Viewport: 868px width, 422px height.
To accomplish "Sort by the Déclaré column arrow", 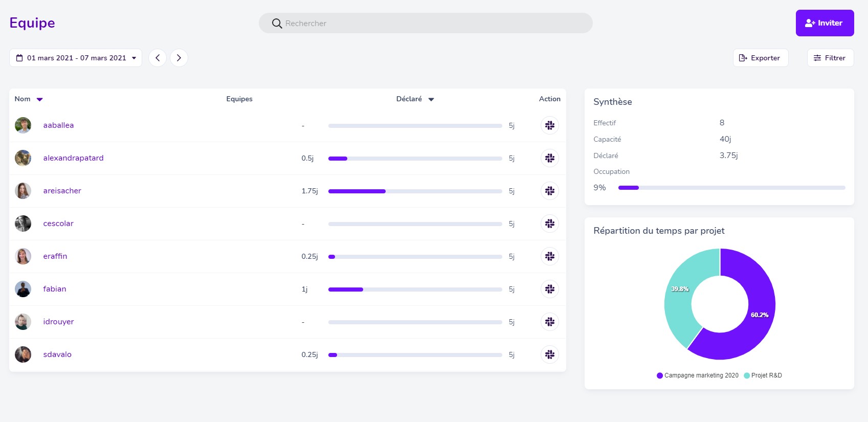I will [x=431, y=99].
